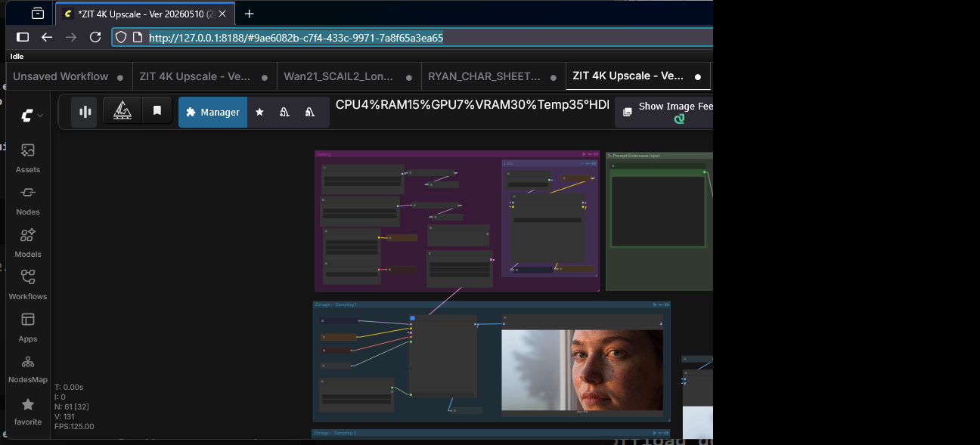Toggle the browser sidebar icon beside Back
Image resolution: width=980 pixels, height=445 pixels.
23,37
